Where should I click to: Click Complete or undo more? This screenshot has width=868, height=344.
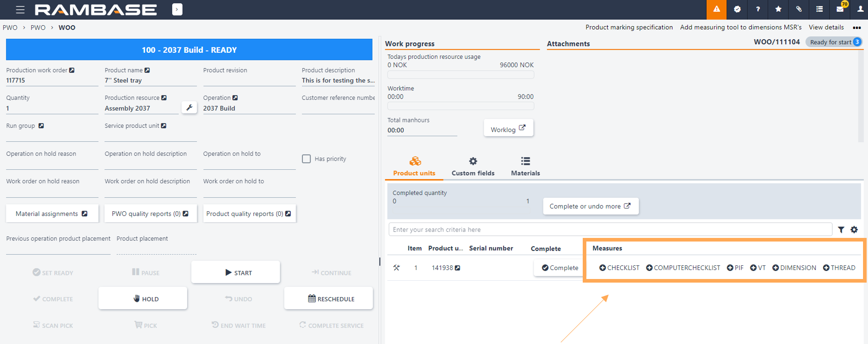[x=591, y=206]
